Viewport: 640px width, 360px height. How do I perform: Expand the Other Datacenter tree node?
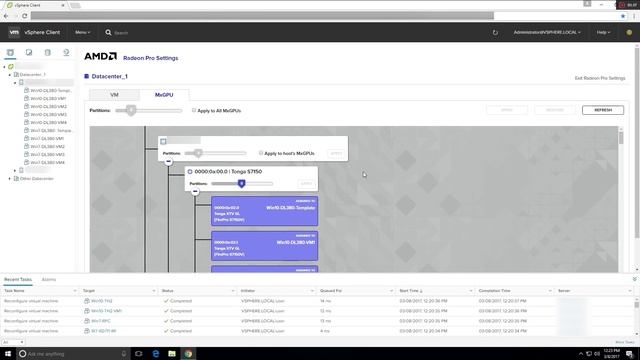(x=10, y=179)
